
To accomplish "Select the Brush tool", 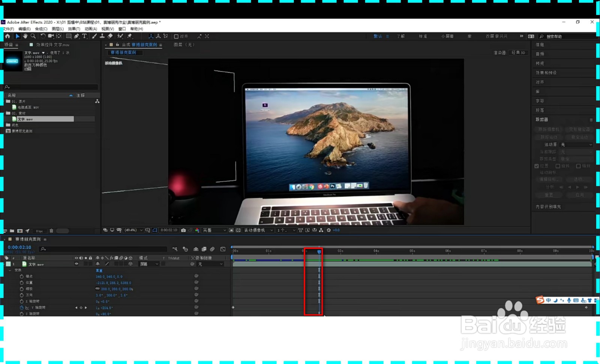I will click(x=94, y=36).
